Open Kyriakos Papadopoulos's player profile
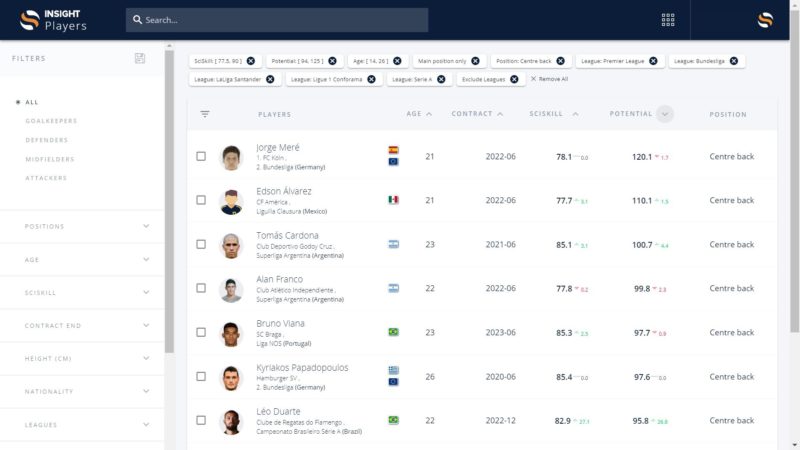 point(302,367)
